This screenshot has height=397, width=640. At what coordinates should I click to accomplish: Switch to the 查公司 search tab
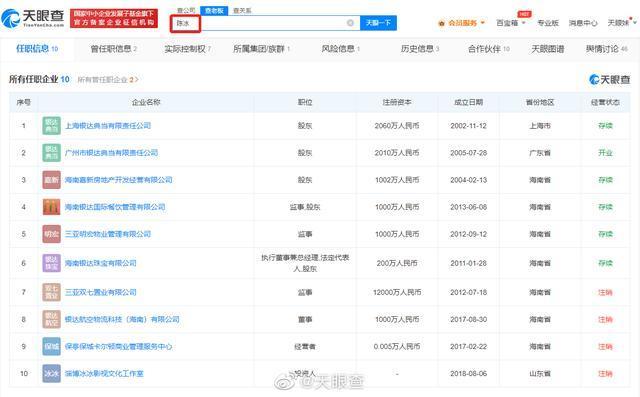click(x=186, y=10)
